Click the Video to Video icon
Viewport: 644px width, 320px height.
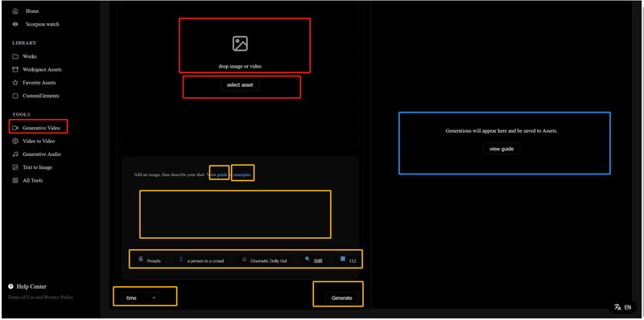tap(15, 142)
